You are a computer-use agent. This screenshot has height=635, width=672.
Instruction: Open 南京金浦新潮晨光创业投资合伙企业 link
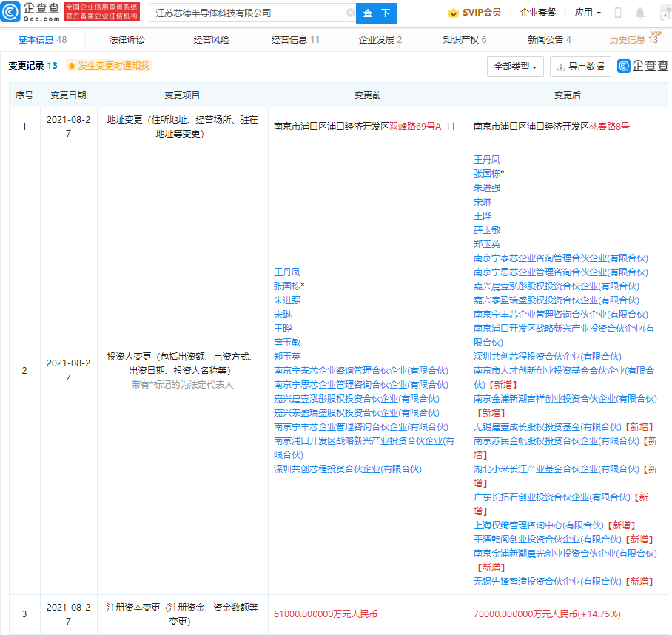click(565, 554)
